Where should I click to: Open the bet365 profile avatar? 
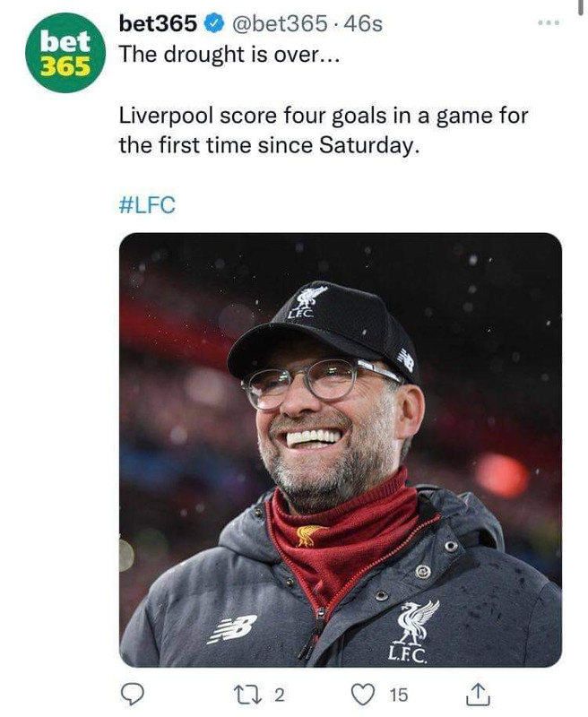point(65,53)
